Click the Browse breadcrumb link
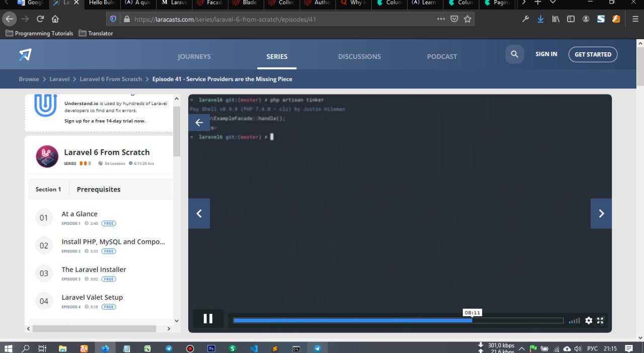This screenshot has width=644, height=353. pyautogui.click(x=29, y=79)
